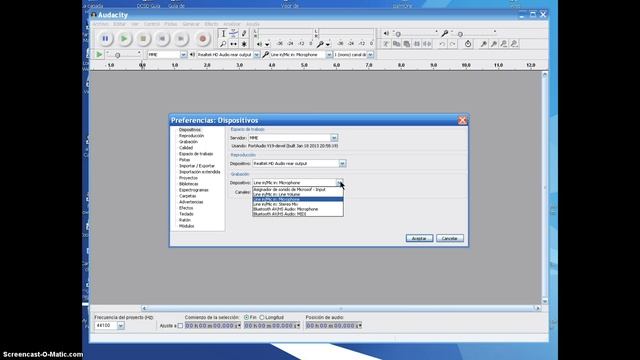
Task: Select the Multi-tool asterisk
Action: [x=244, y=44]
